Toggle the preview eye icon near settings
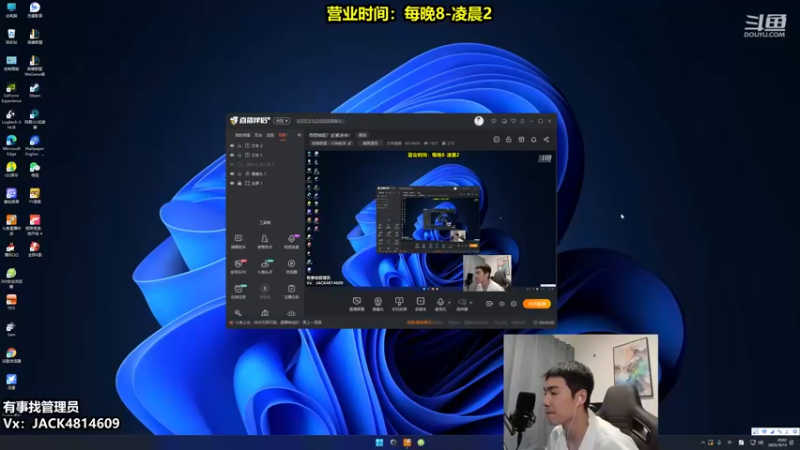This screenshot has height=450, width=800. coord(502,304)
